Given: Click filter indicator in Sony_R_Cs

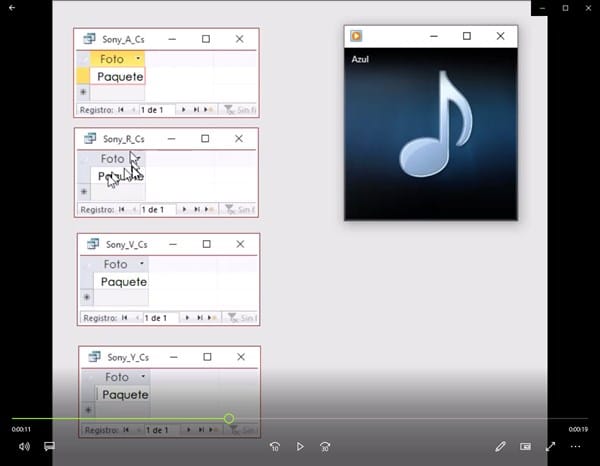Looking at the screenshot, I should (239, 209).
